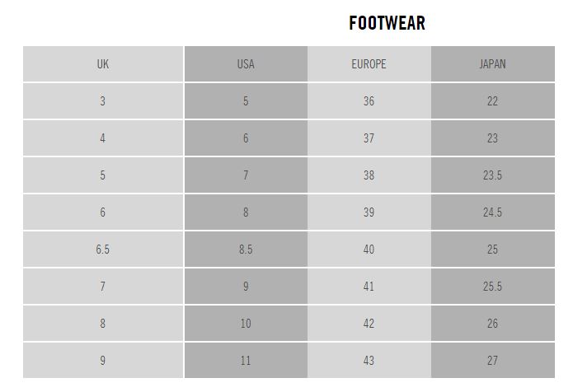Click the UK size 3 cell
This screenshot has width=573, height=392.
(x=103, y=101)
